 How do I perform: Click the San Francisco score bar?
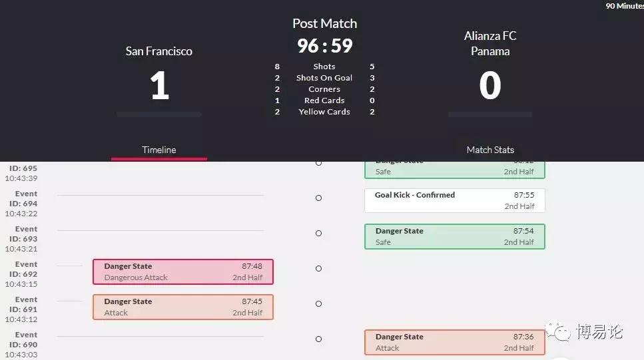tap(159, 114)
